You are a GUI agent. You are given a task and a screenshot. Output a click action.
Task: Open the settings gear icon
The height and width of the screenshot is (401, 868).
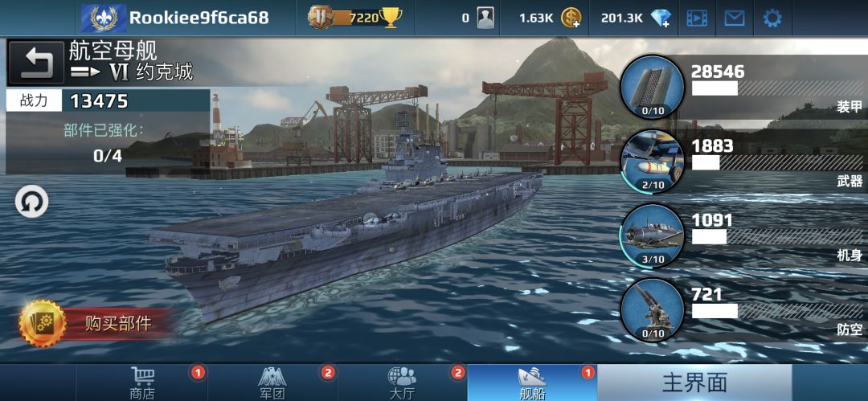772,18
